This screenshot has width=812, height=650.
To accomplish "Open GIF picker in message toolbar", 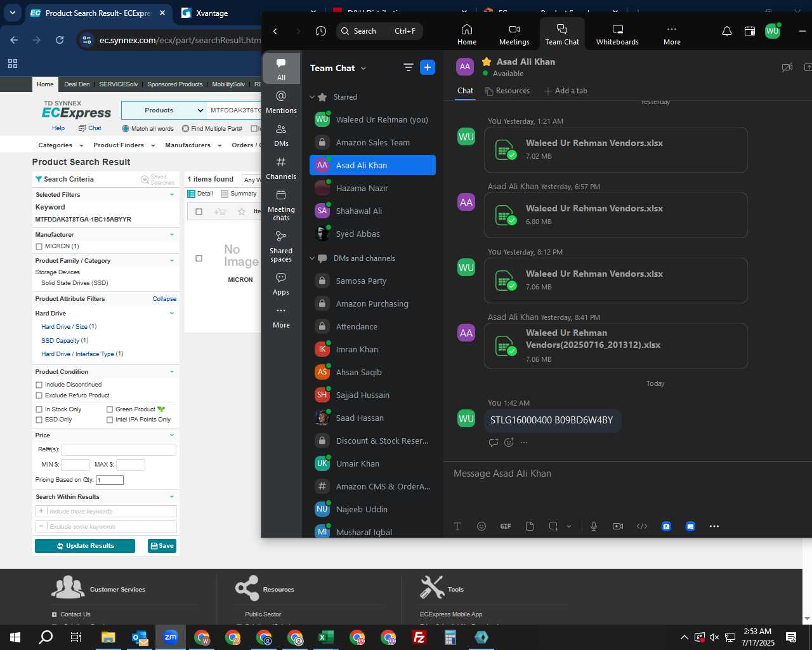I will (506, 526).
